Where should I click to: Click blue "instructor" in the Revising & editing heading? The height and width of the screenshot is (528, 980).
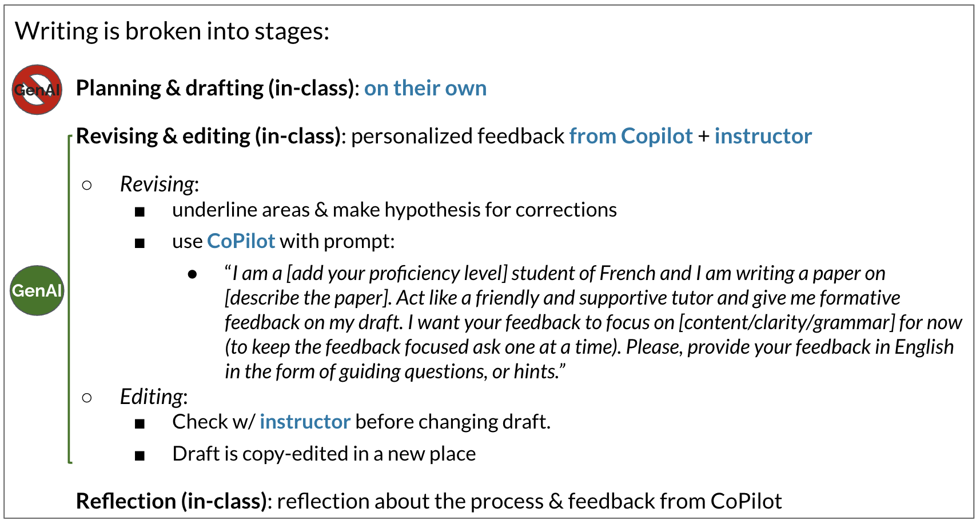tap(763, 136)
